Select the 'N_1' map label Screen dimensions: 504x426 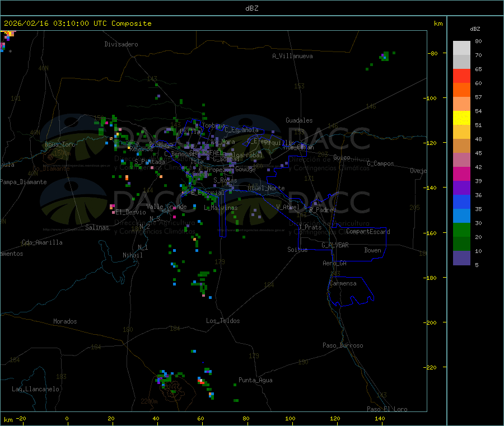pyautogui.click(x=143, y=247)
